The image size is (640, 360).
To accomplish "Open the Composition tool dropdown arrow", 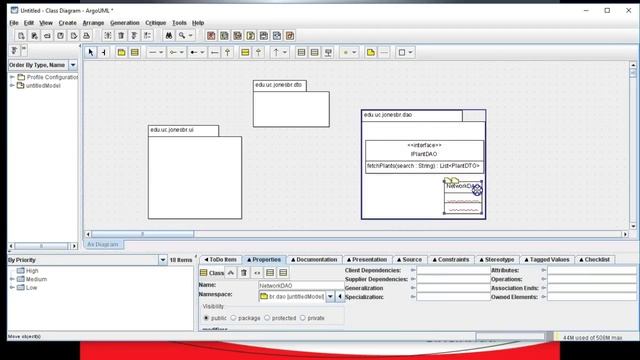I will 202,52.
